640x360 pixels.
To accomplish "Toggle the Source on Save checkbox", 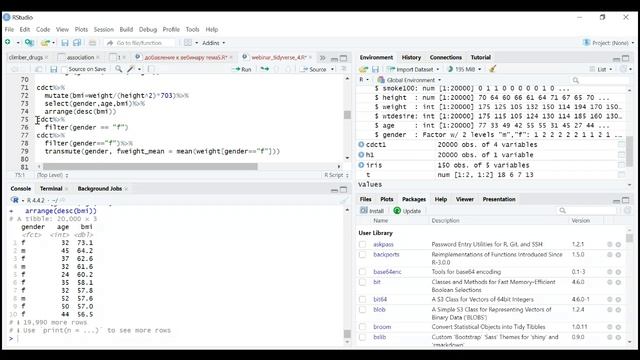I will 64,69.
